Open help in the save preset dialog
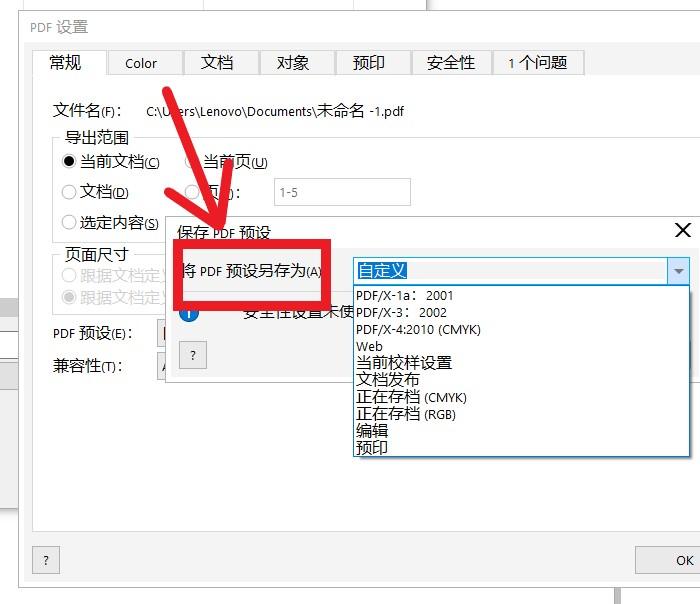Viewport: 700px width, 604px height. coord(193,355)
